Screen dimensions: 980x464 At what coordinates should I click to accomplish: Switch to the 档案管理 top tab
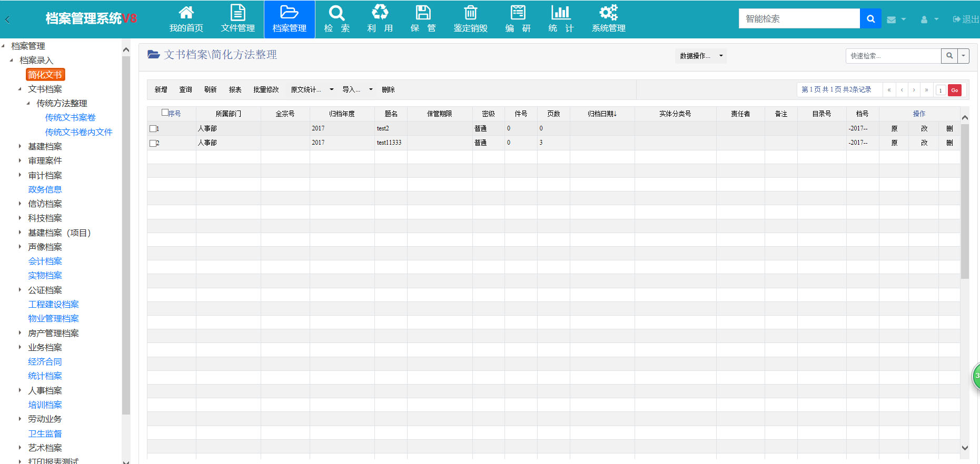point(289,19)
